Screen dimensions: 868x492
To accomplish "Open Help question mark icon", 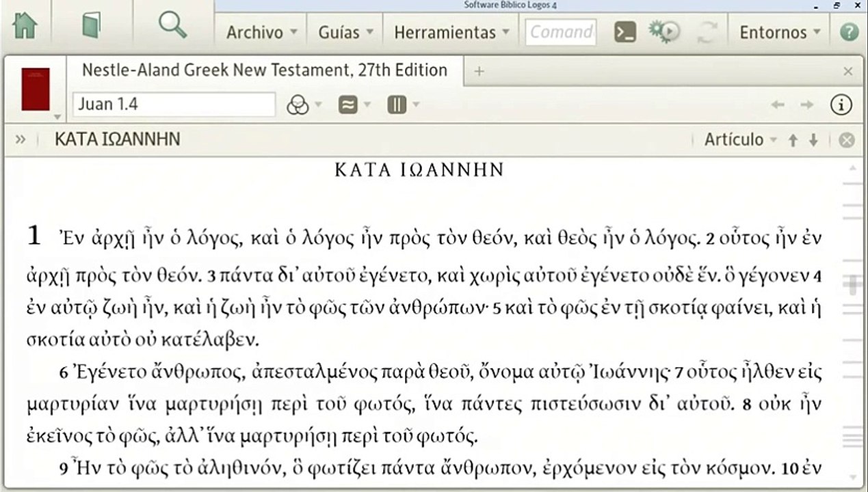I will coord(849,32).
